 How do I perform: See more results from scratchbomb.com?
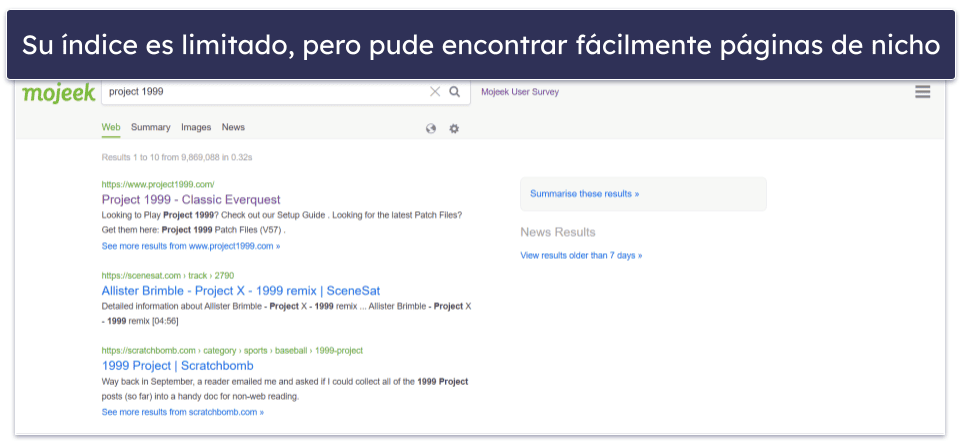tap(183, 412)
